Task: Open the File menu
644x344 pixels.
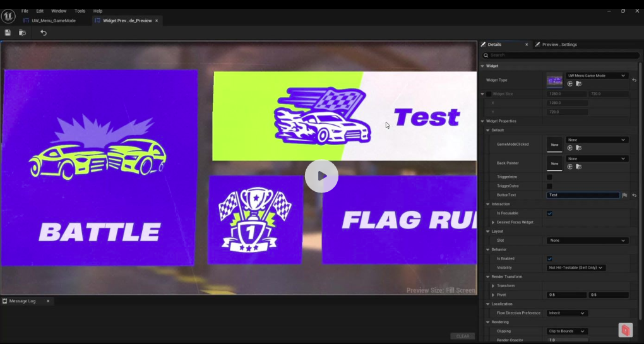Action: 25,11
